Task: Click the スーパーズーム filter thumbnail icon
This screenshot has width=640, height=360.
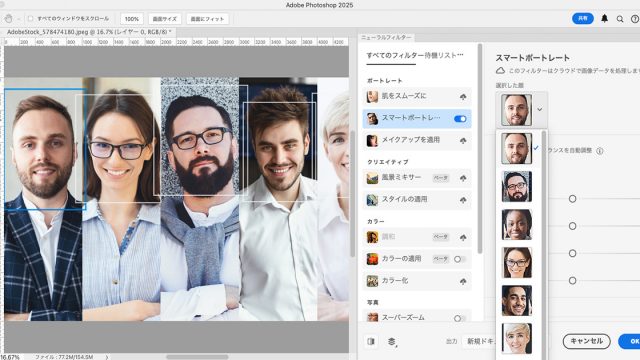Action: pyautogui.click(x=372, y=317)
